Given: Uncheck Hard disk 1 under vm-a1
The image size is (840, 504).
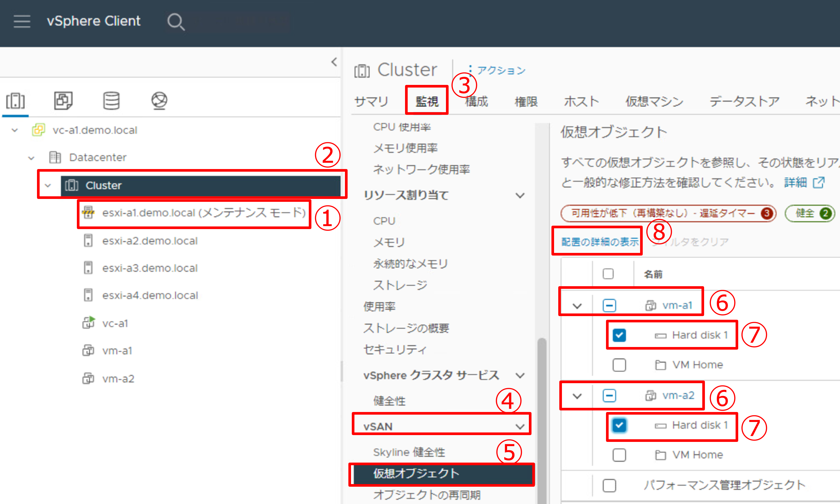Looking at the screenshot, I should click(x=619, y=335).
